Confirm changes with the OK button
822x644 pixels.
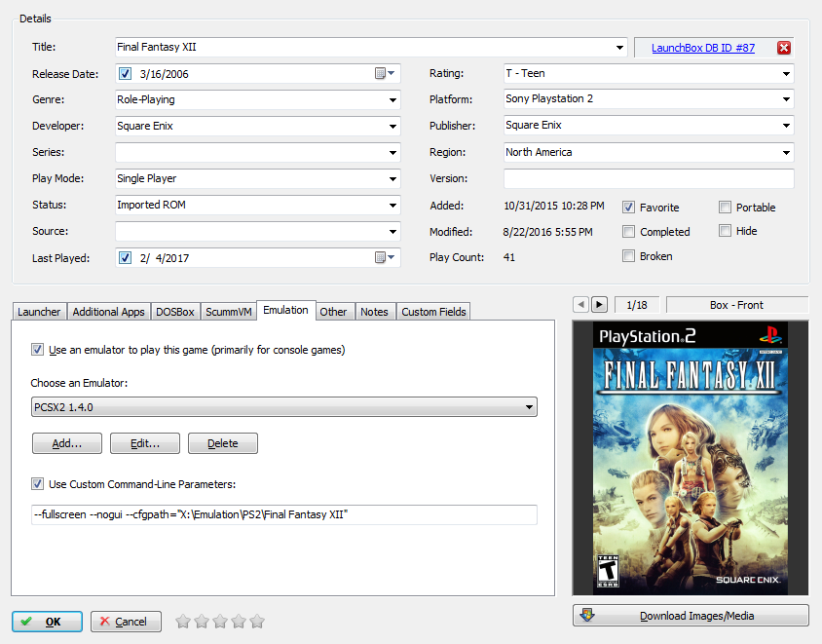point(47,622)
